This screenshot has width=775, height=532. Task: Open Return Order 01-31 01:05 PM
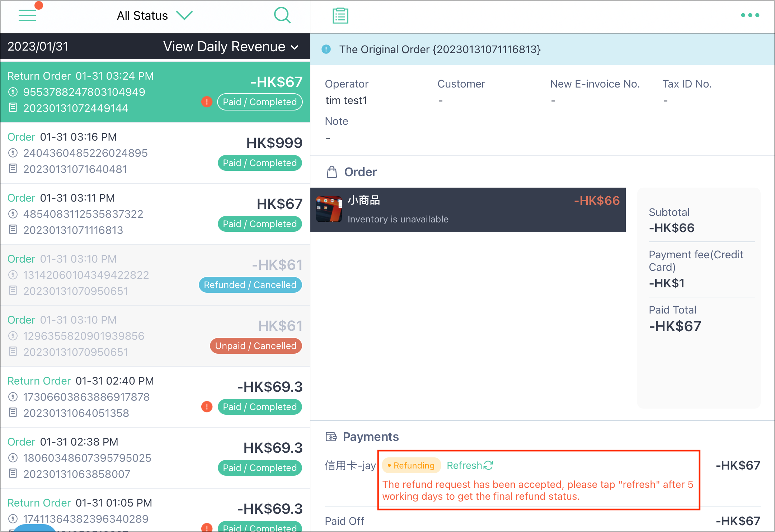(x=155, y=510)
